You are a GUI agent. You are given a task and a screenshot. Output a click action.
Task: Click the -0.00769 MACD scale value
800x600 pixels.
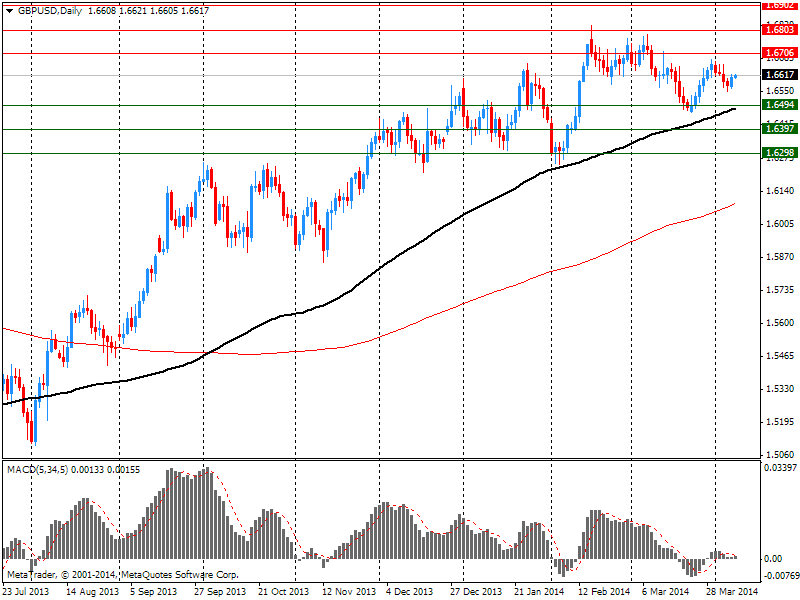point(781,577)
